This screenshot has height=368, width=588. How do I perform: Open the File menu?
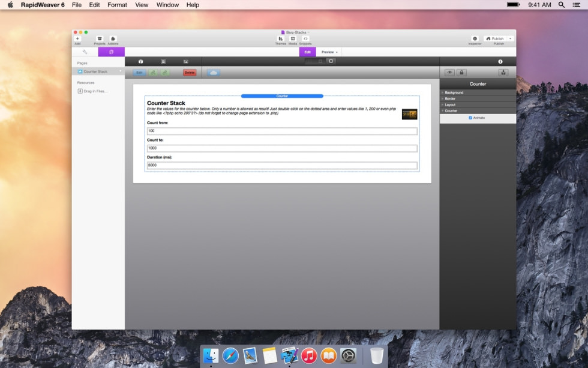pos(77,5)
